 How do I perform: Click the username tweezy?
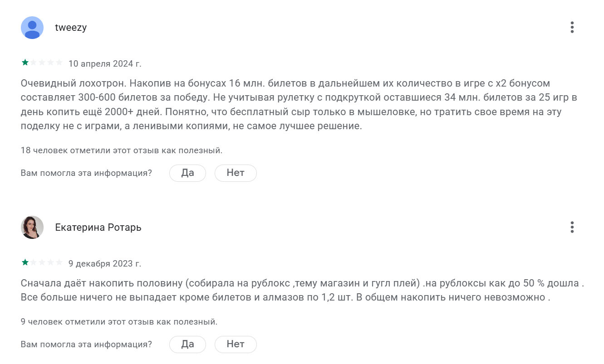71,28
